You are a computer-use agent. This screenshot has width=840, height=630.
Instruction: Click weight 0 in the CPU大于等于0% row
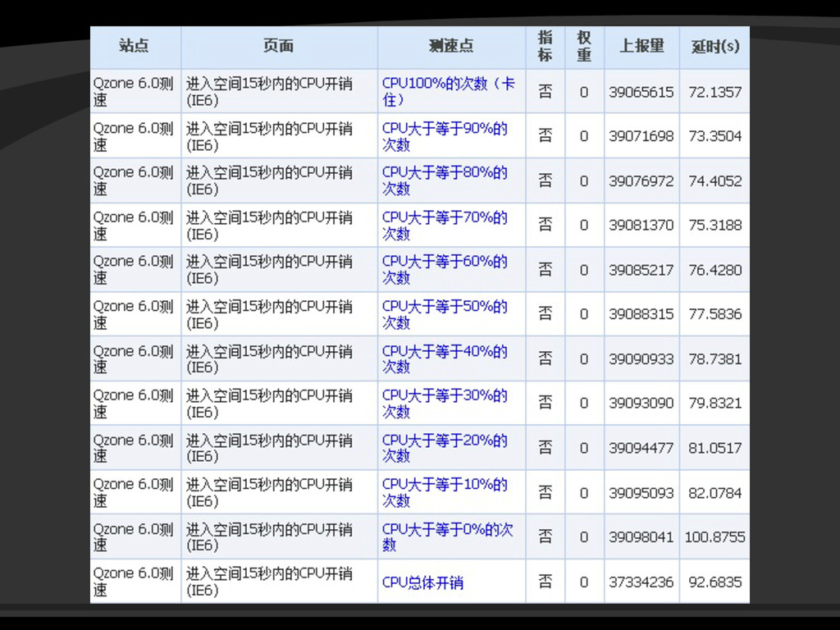584,536
